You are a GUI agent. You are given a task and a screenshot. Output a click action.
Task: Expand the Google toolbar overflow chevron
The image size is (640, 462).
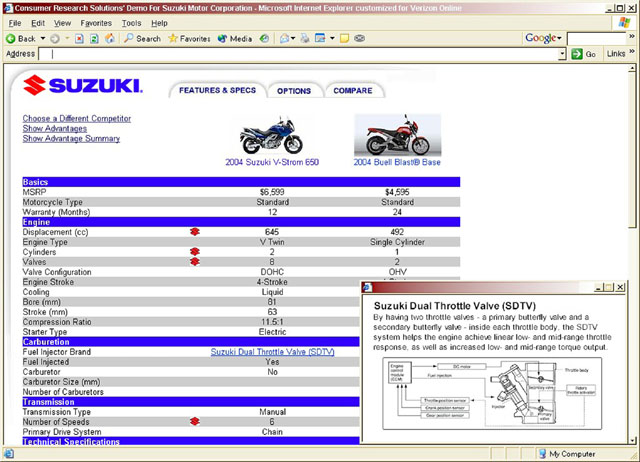(x=632, y=36)
